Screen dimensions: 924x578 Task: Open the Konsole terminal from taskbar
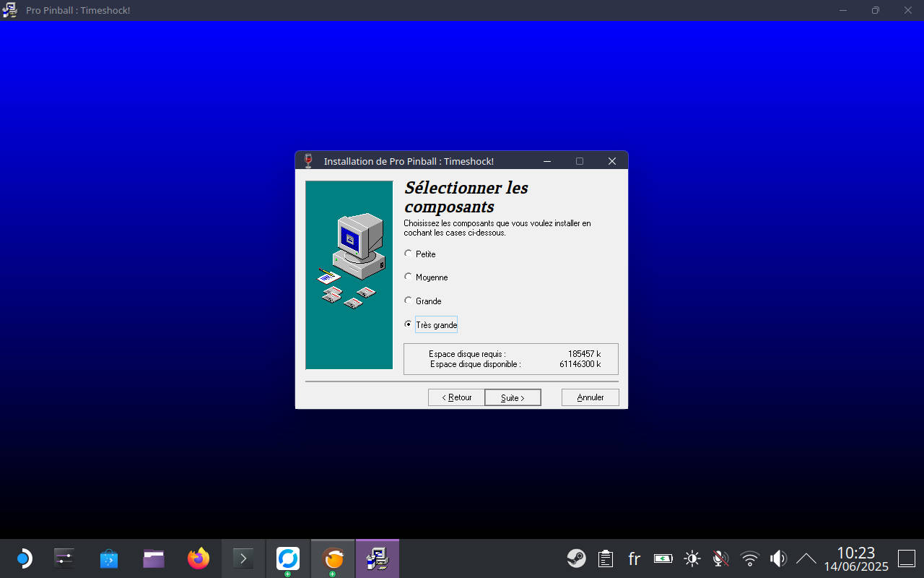(x=243, y=558)
